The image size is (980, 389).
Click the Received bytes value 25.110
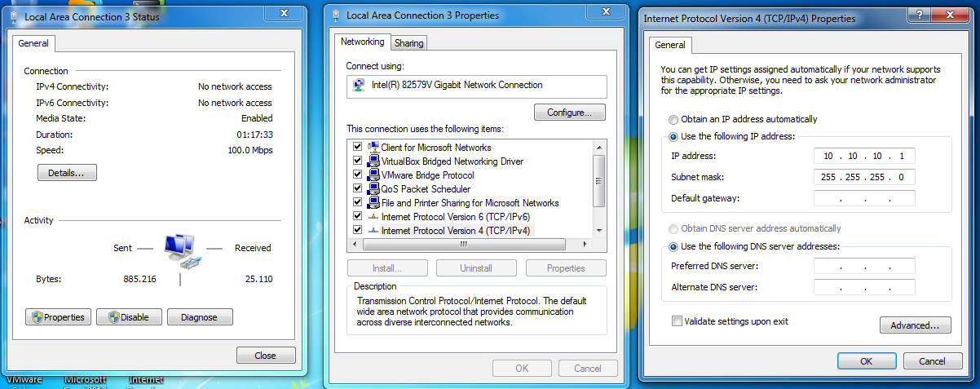click(x=258, y=279)
